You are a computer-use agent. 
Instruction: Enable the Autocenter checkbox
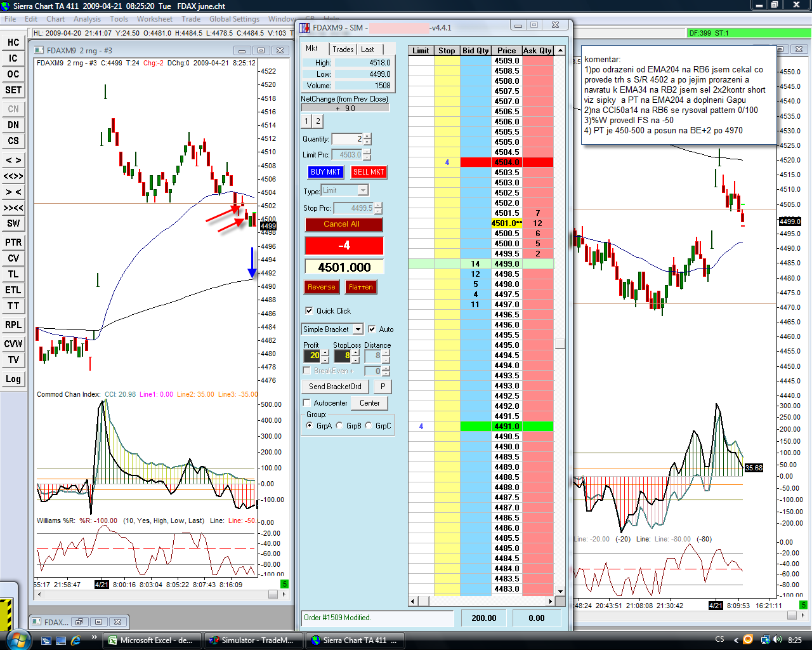(307, 403)
